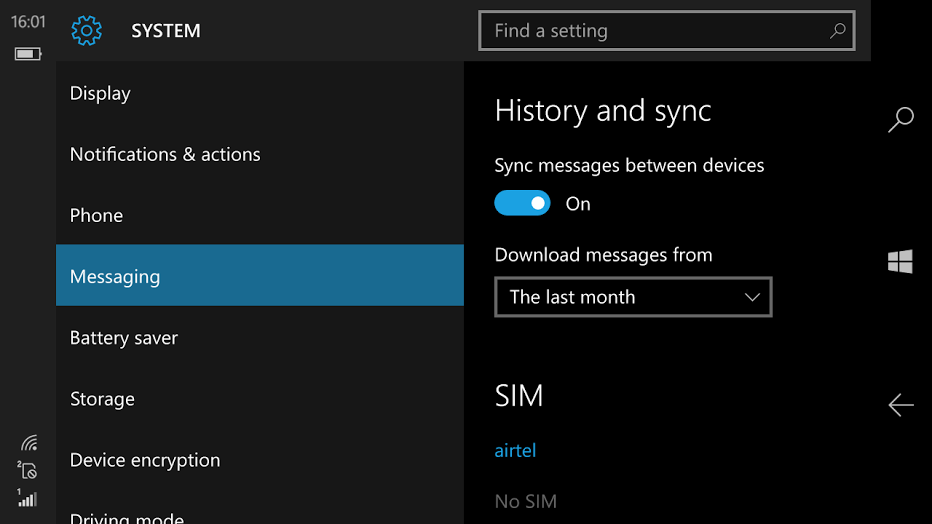Open the airtel SIM link
This screenshot has height=524, width=932.
coord(515,450)
